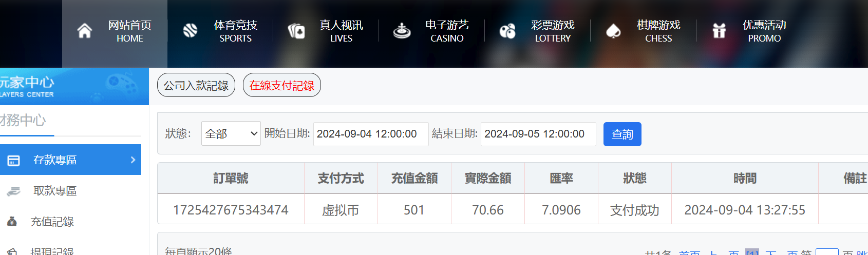This screenshot has width=868, height=255.
Task: Click the playing cards Lives icon
Action: pyautogui.click(x=296, y=31)
